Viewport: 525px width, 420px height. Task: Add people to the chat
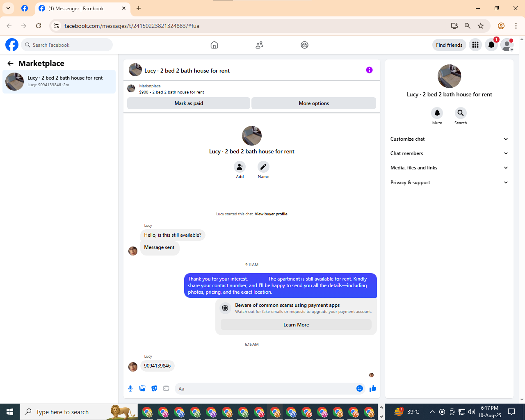click(x=240, y=167)
